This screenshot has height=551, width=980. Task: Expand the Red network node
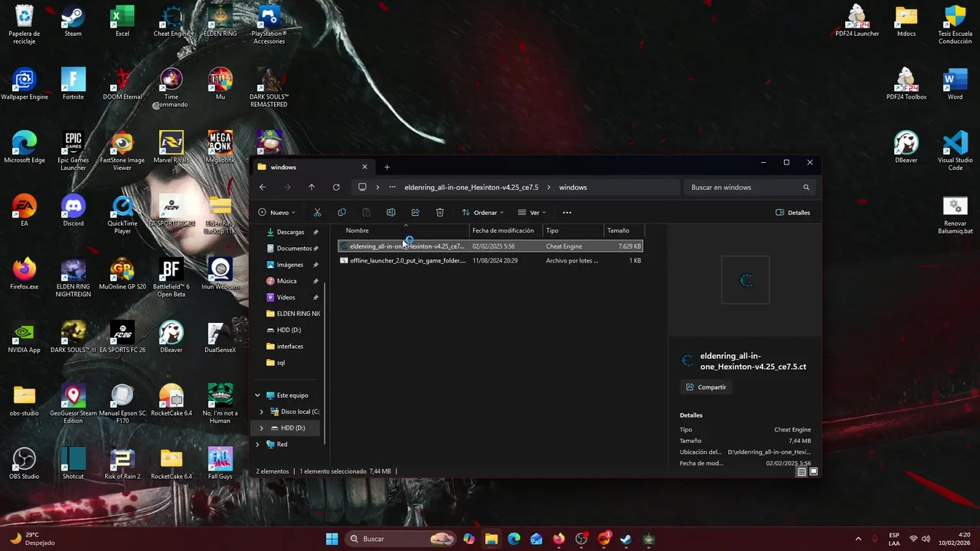point(258,445)
